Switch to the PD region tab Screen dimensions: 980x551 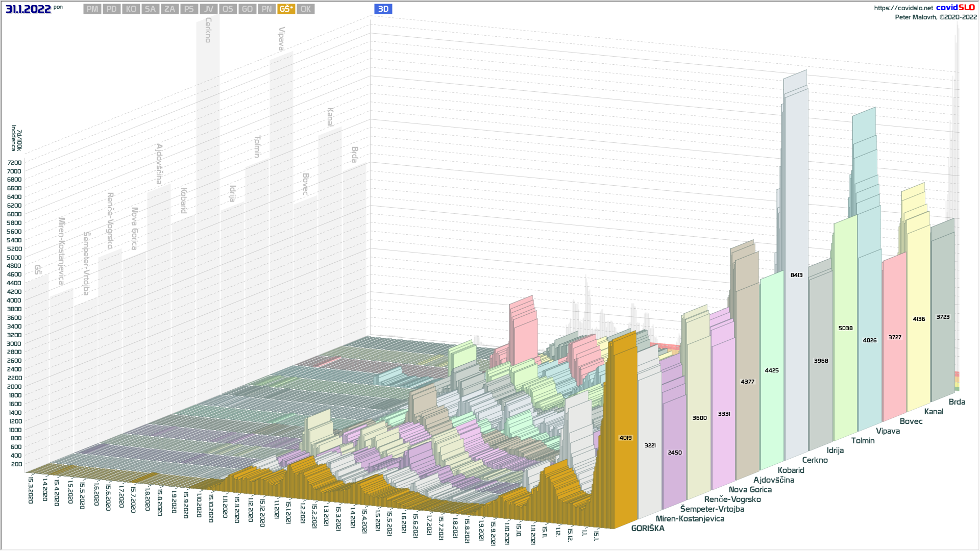pos(112,9)
